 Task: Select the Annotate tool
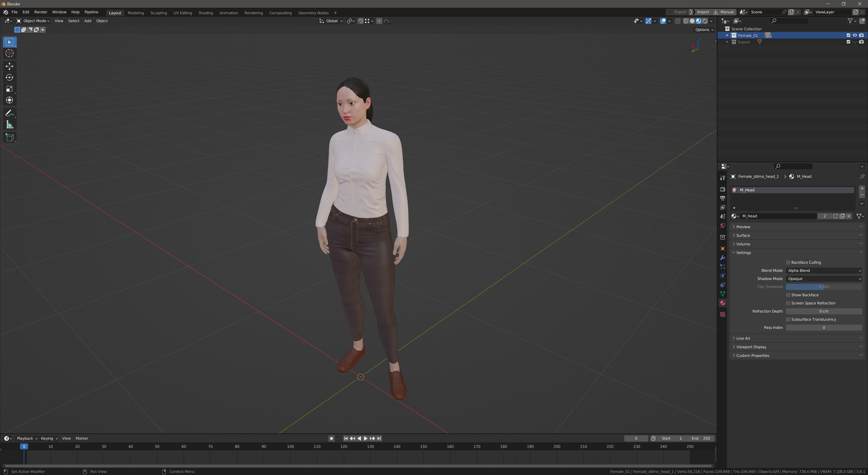pos(9,113)
